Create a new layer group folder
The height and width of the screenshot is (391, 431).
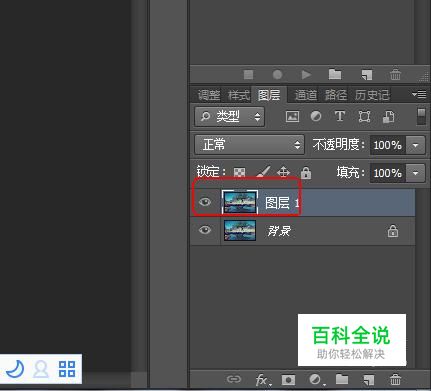[342, 379]
